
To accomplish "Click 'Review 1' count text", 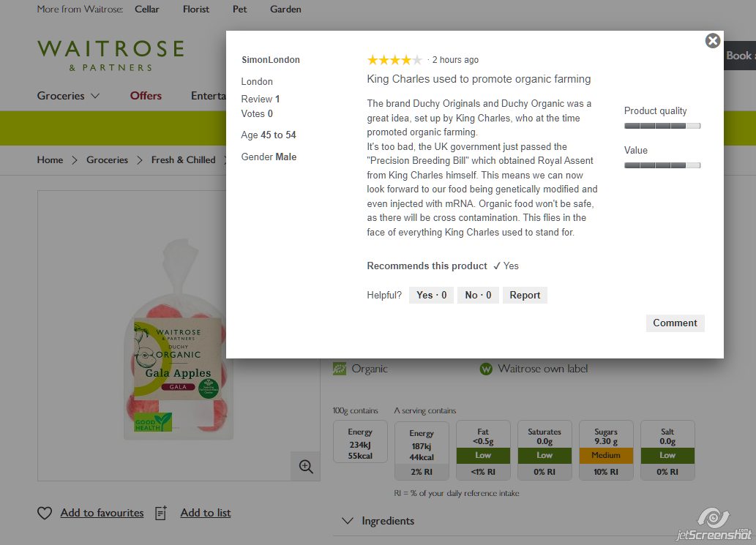I will [261, 99].
